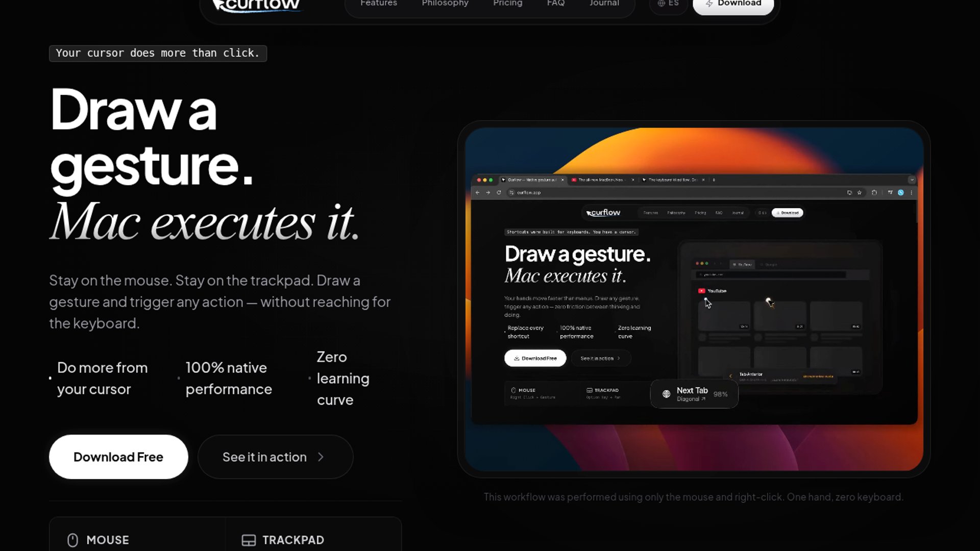
Task: Click the reload icon in demo browser
Action: 499,192
